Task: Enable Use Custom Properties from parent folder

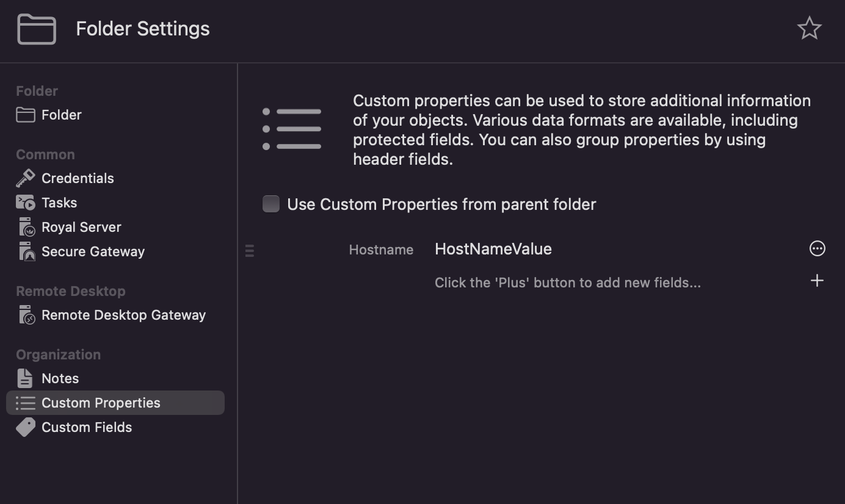Action: 271,204
